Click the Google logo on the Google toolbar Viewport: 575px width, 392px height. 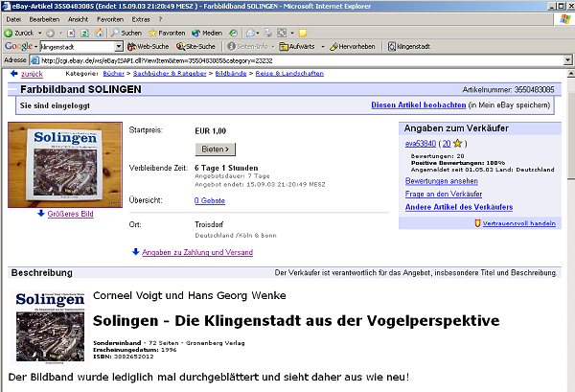(19, 46)
